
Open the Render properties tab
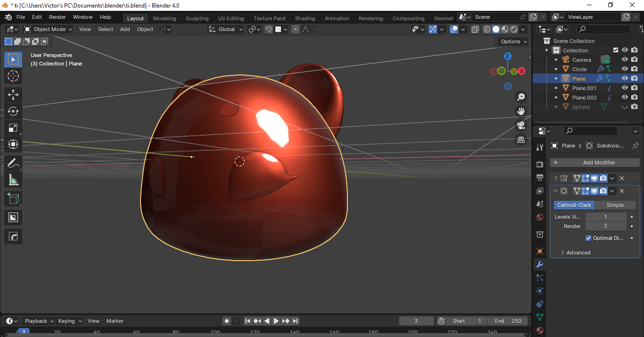click(540, 164)
